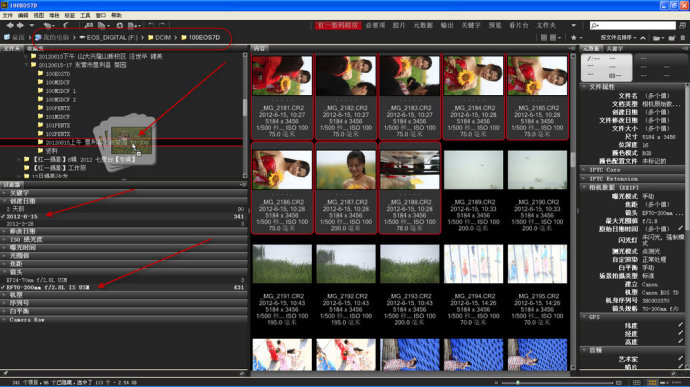Click the get photos from camera icon
This screenshot has width=690, height=387.
(88, 26)
